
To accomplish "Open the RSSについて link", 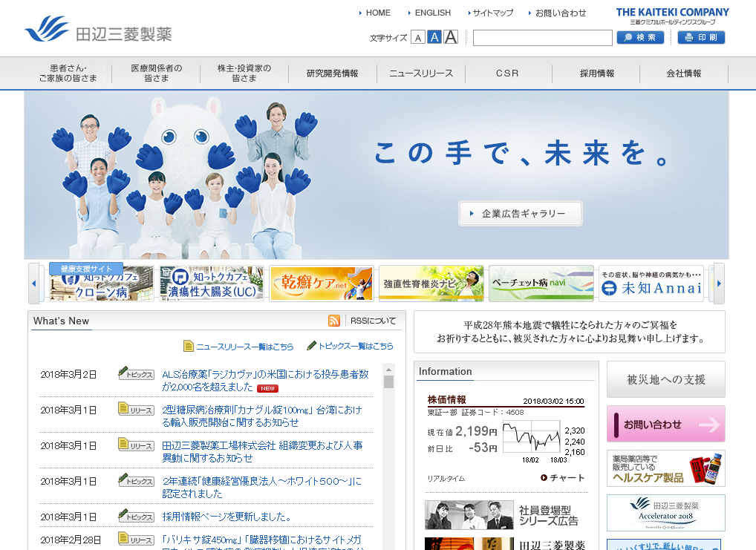I will point(373,321).
